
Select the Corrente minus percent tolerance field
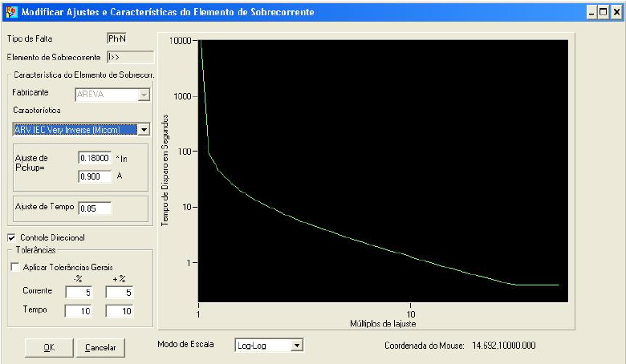79,292
